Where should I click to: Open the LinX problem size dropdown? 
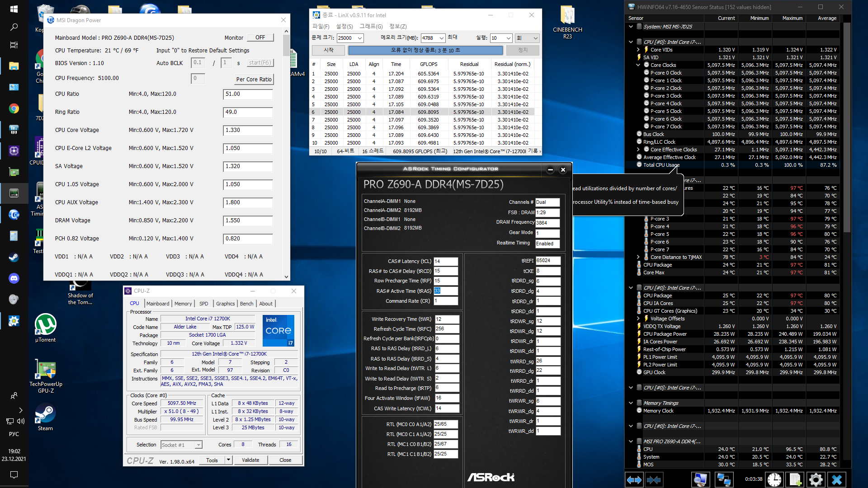pyautogui.click(x=360, y=38)
